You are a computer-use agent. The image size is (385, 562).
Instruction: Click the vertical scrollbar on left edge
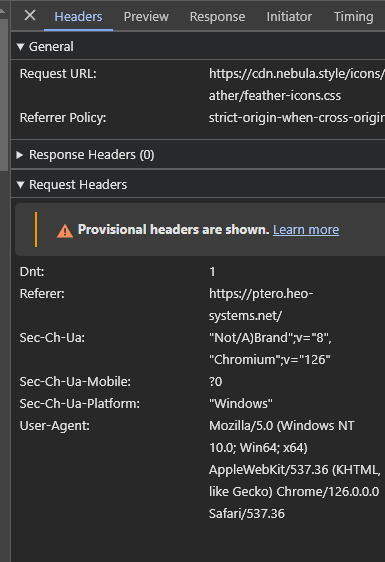point(4,95)
